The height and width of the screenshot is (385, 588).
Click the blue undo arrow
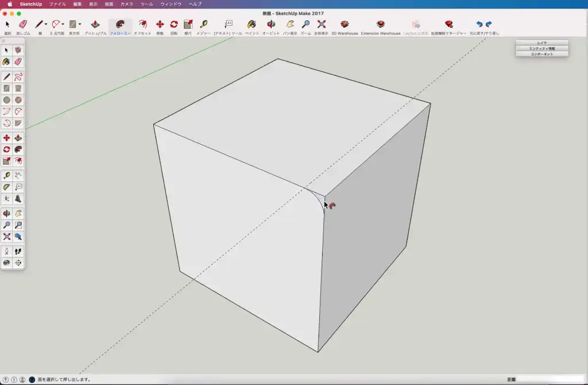(x=479, y=24)
